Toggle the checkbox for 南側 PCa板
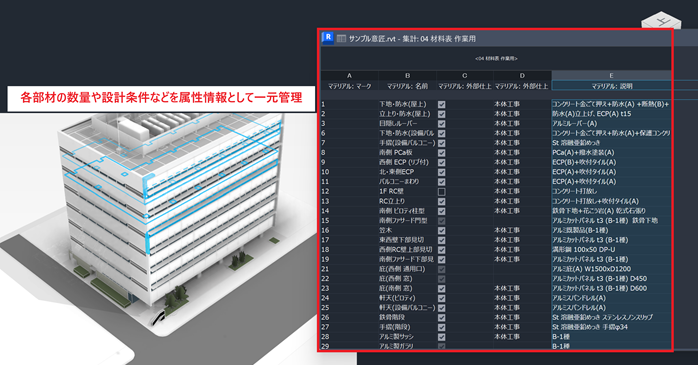The height and width of the screenshot is (365, 698). (441, 153)
